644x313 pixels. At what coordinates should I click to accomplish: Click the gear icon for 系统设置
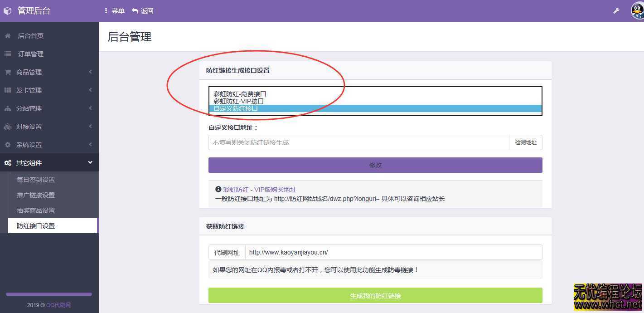[x=7, y=144]
